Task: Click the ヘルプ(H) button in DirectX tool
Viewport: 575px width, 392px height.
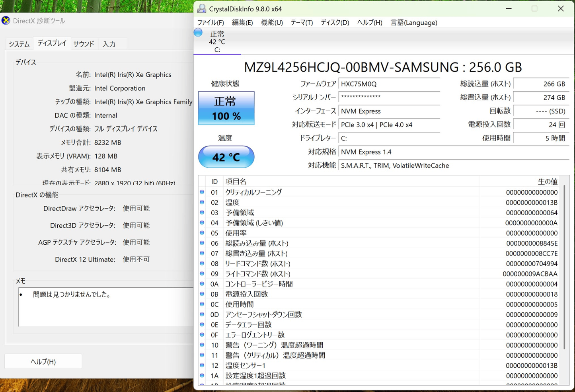Action: pyautogui.click(x=43, y=362)
